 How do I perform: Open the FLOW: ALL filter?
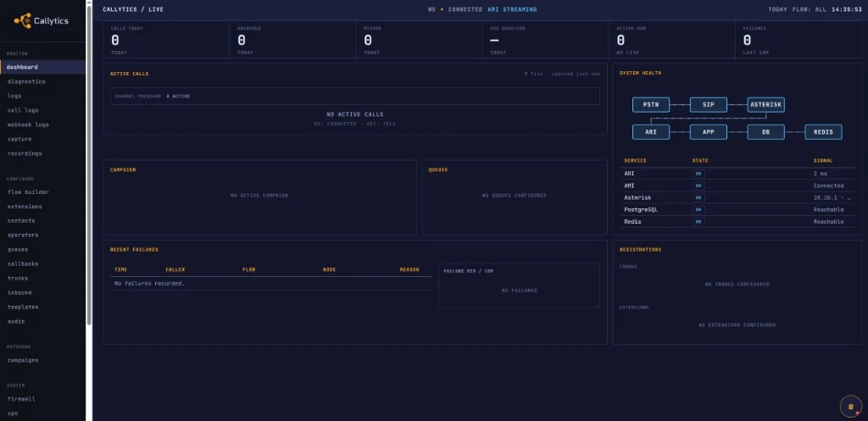[808, 9]
